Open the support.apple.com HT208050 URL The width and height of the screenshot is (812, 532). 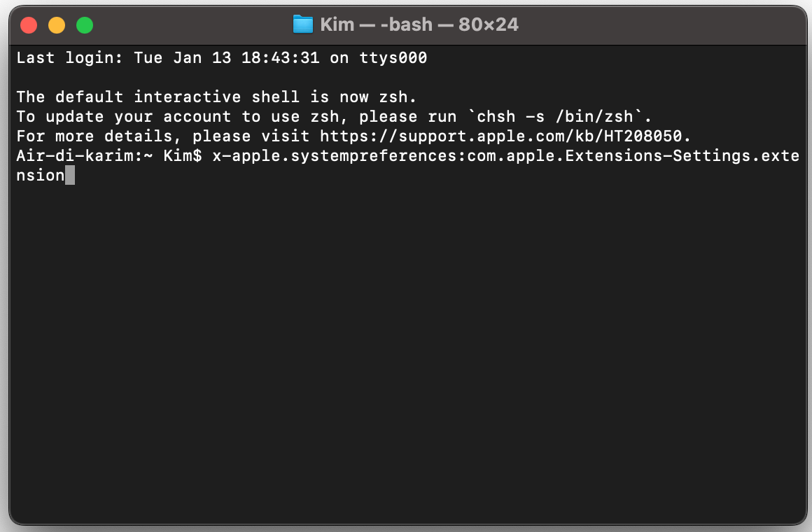501,136
